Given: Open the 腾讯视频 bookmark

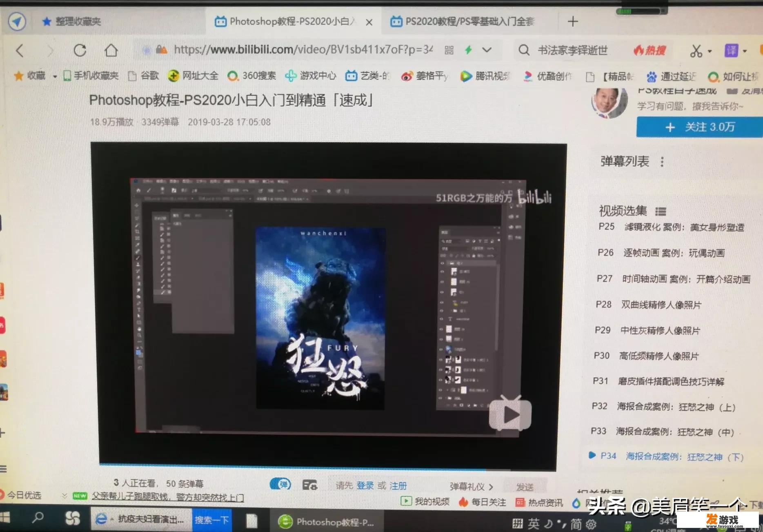Looking at the screenshot, I should [485, 76].
